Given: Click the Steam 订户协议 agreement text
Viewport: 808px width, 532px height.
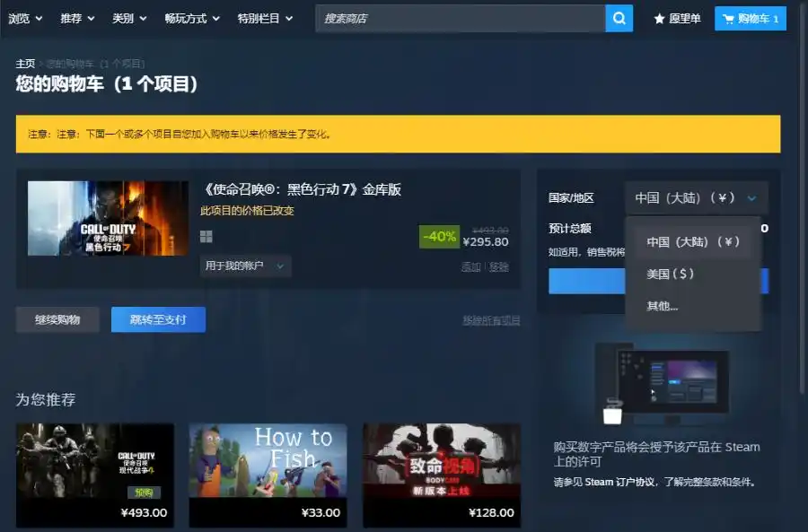Looking at the screenshot, I should click(x=621, y=482).
